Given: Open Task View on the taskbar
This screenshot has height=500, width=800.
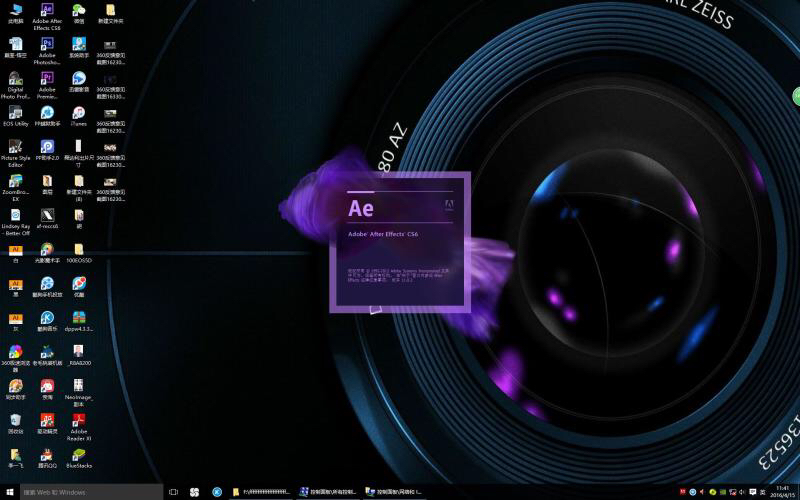Looking at the screenshot, I should click(x=173, y=492).
